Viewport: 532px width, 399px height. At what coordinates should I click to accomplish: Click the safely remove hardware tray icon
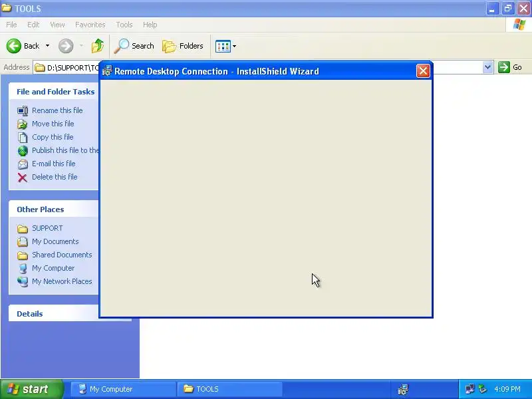pos(483,389)
